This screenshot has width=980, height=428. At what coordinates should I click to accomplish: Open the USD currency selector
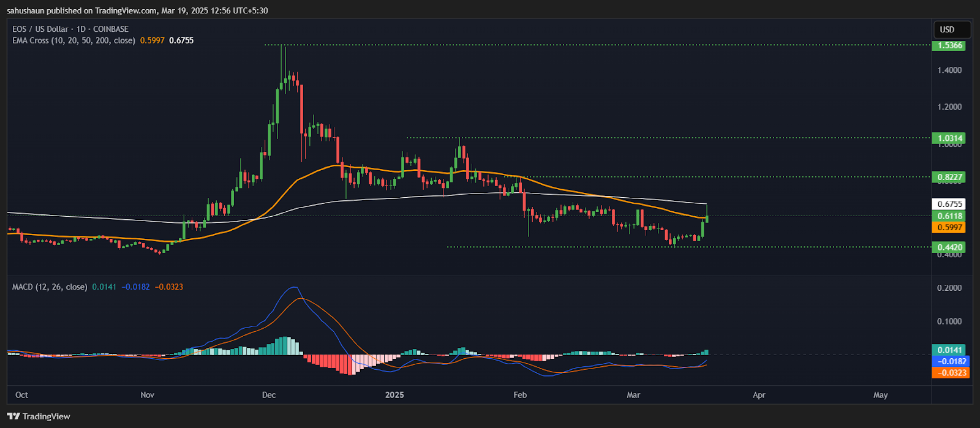click(x=947, y=29)
